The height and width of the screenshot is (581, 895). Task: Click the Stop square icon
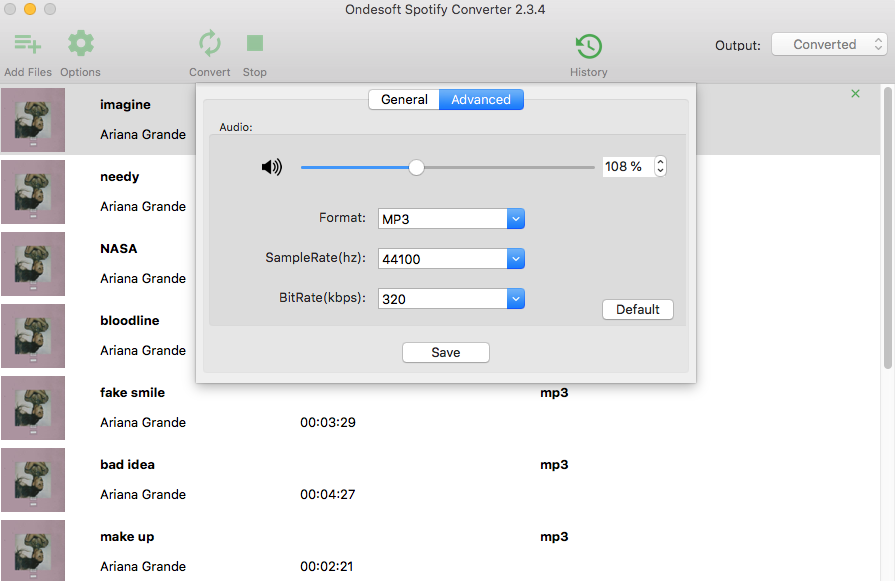pyautogui.click(x=255, y=43)
